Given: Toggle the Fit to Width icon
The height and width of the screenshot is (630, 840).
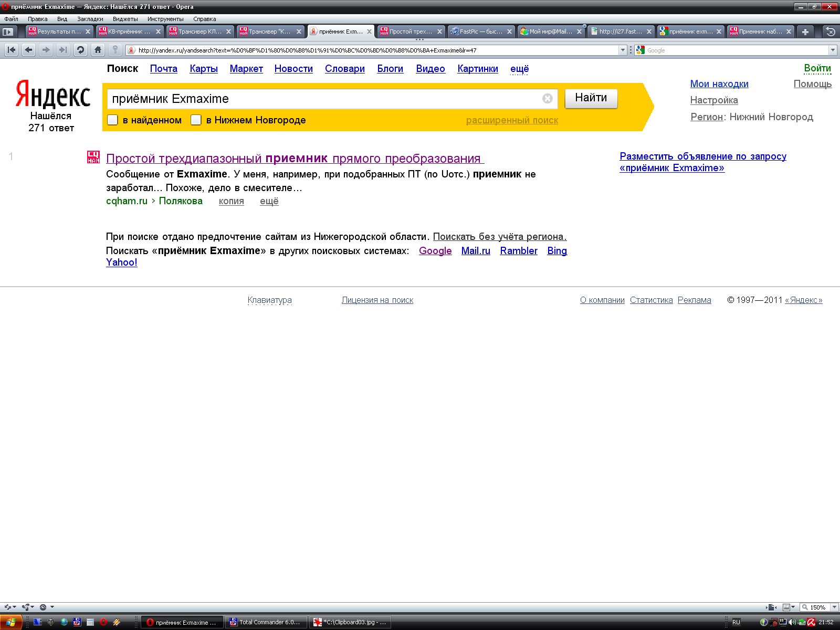Looking at the screenshot, I should pos(770,607).
